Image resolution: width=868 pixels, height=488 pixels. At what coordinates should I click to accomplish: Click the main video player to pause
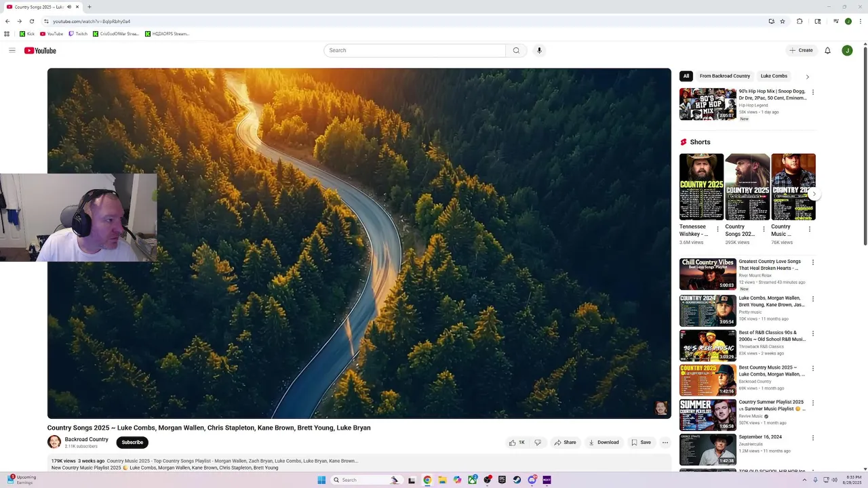[359, 243]
